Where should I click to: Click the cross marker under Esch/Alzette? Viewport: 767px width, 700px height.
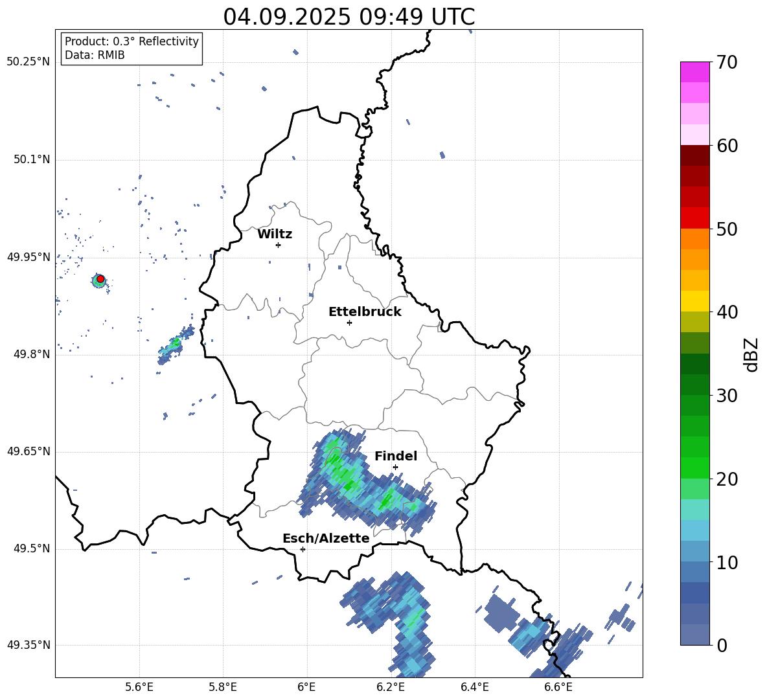click(x=303, y=549)
